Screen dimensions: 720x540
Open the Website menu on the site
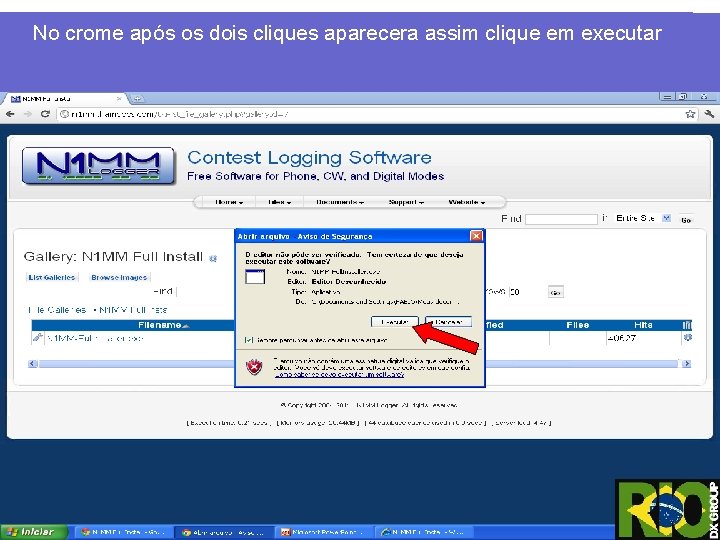467,202
